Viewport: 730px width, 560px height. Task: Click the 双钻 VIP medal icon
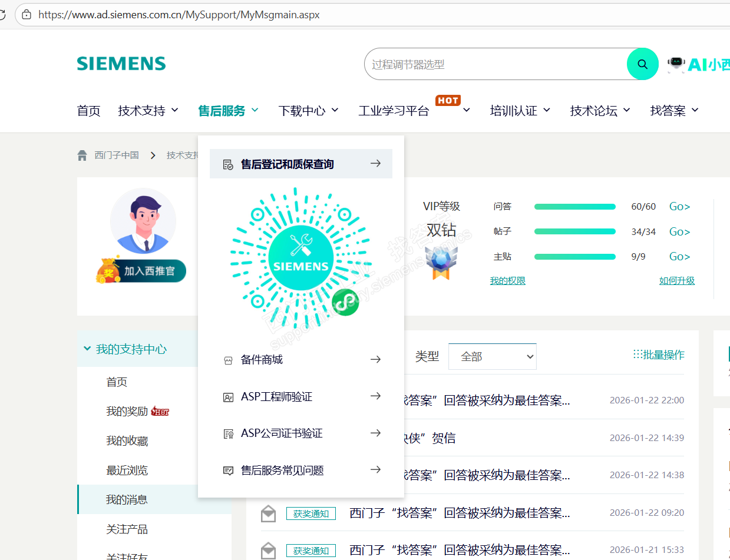point(441,263)
